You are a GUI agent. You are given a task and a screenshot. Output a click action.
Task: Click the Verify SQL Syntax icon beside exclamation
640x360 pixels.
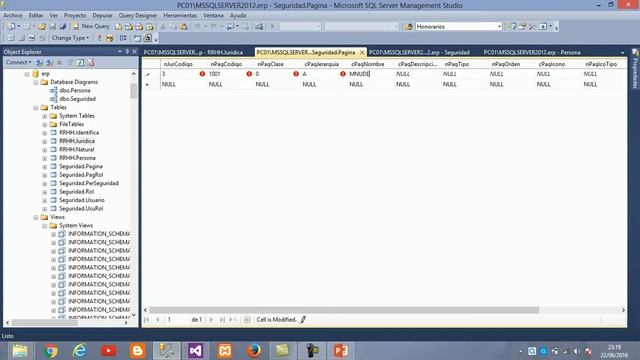(110, 38)
